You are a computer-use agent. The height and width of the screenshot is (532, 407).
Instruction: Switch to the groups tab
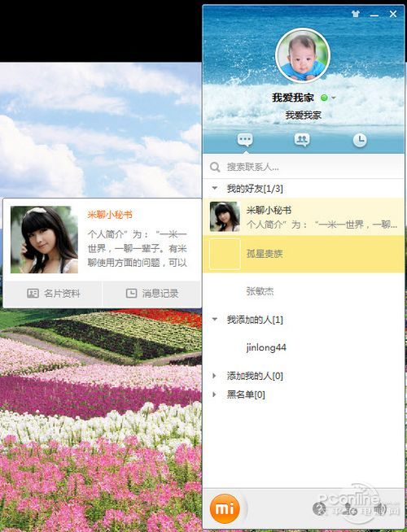[x=302, y=140]
